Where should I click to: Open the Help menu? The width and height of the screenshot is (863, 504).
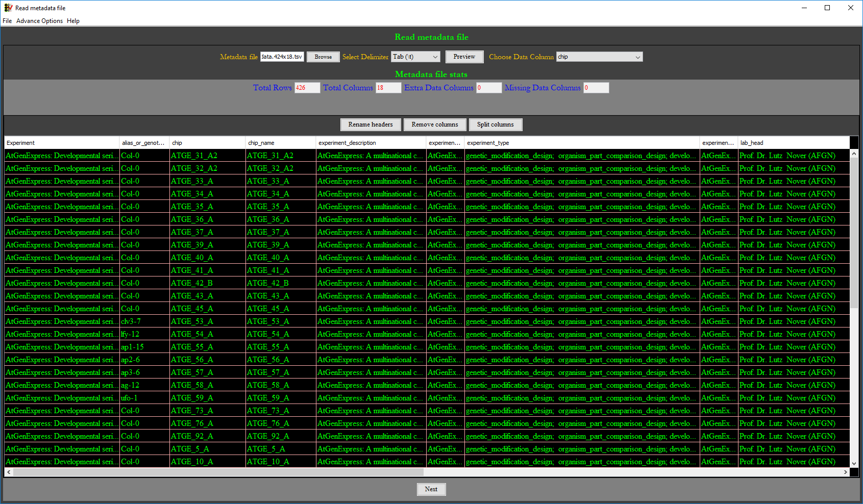[73, 21]
